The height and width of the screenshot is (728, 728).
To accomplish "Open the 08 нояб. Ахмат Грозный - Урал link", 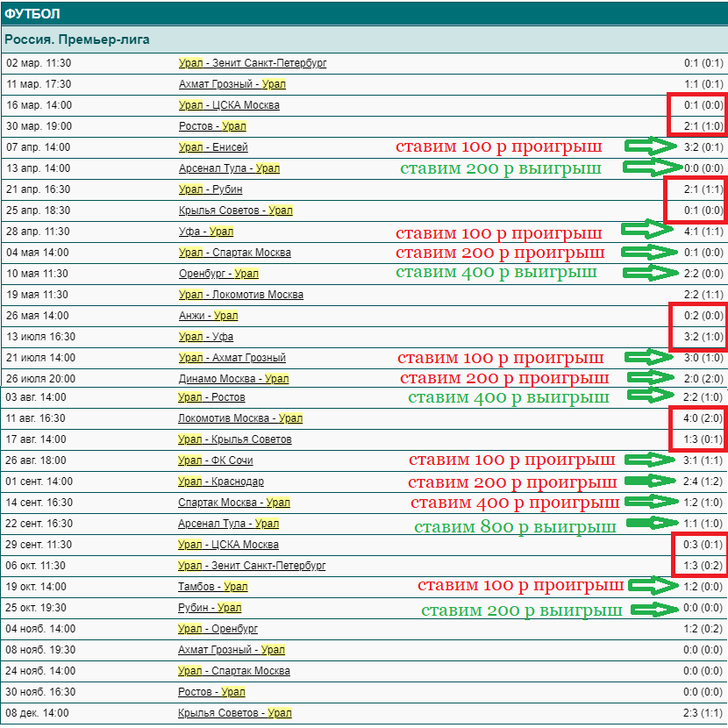I will (232, 650).
